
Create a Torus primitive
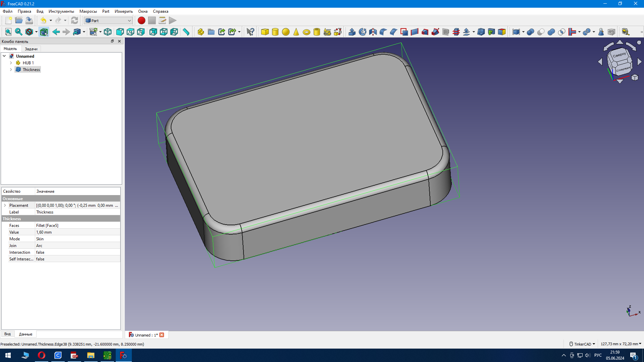pos(307,32)
